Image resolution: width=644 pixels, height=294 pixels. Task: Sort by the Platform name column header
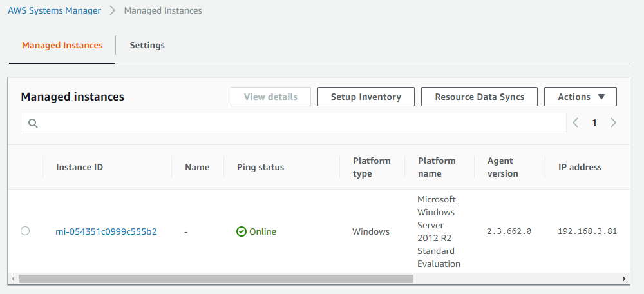click(x=437, y=167)
